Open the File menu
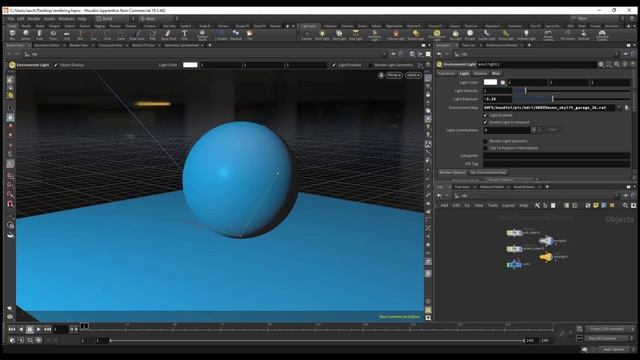The width and height of the screenshot is (640, 360). (x=11, y=19)
